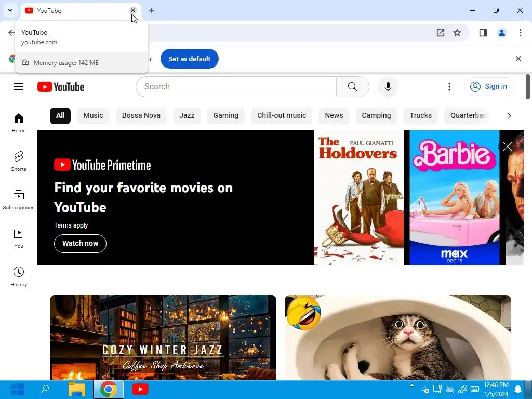532x399 pixels.
Task: Click the touch keyboard tray icon
Action: pos(475,389)
